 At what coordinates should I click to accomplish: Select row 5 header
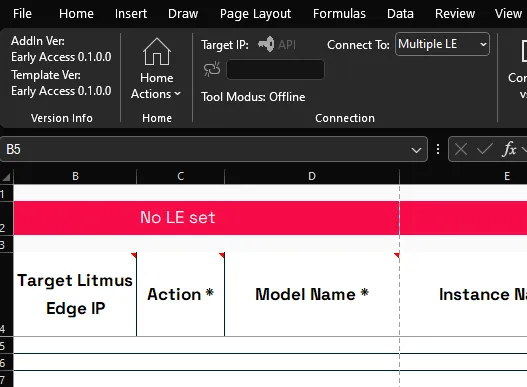[x=6, y=345]
